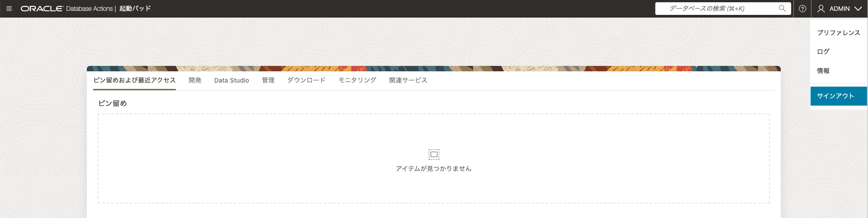
Task: Open the 関連サービス tab
Action: [408, 80]
